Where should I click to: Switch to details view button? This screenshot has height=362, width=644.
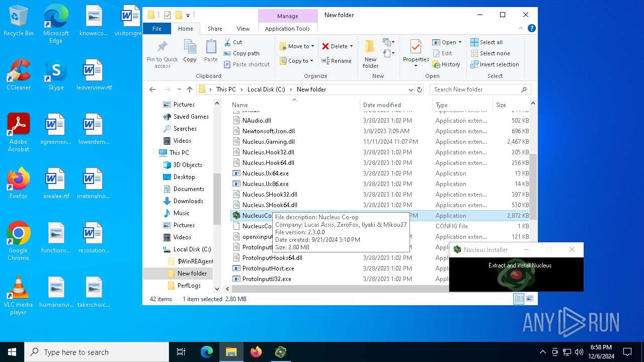pyautogui.click(x=519, y=299)
